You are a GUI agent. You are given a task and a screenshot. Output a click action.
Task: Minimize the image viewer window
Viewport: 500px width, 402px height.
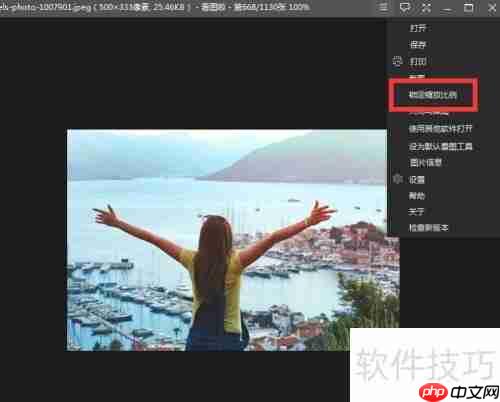point(447,9)
